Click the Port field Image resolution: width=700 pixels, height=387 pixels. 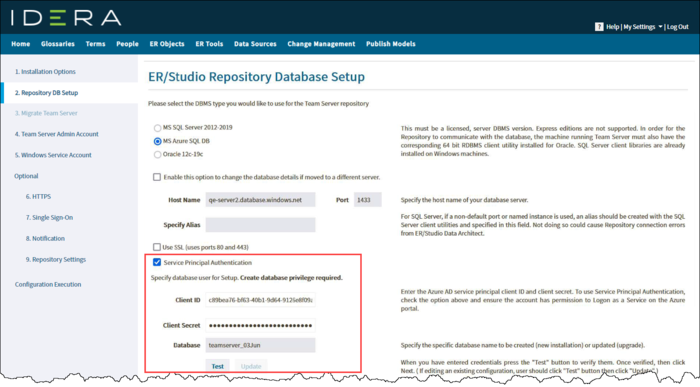(367, 200)
